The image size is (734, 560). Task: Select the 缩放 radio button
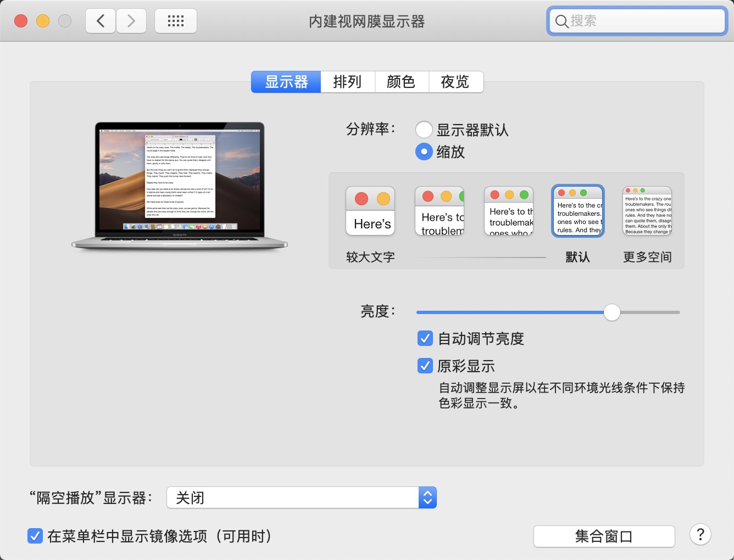pyautogui.click(x=424, y=152)
